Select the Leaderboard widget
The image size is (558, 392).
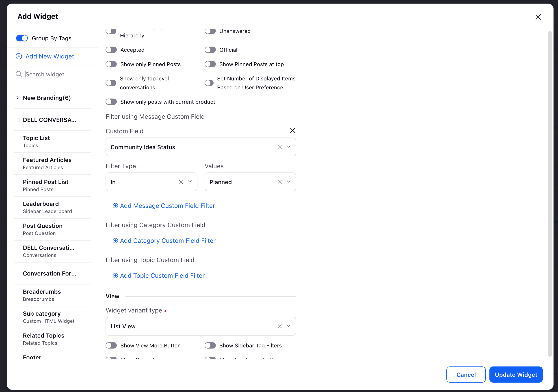[x=52, y=207]
